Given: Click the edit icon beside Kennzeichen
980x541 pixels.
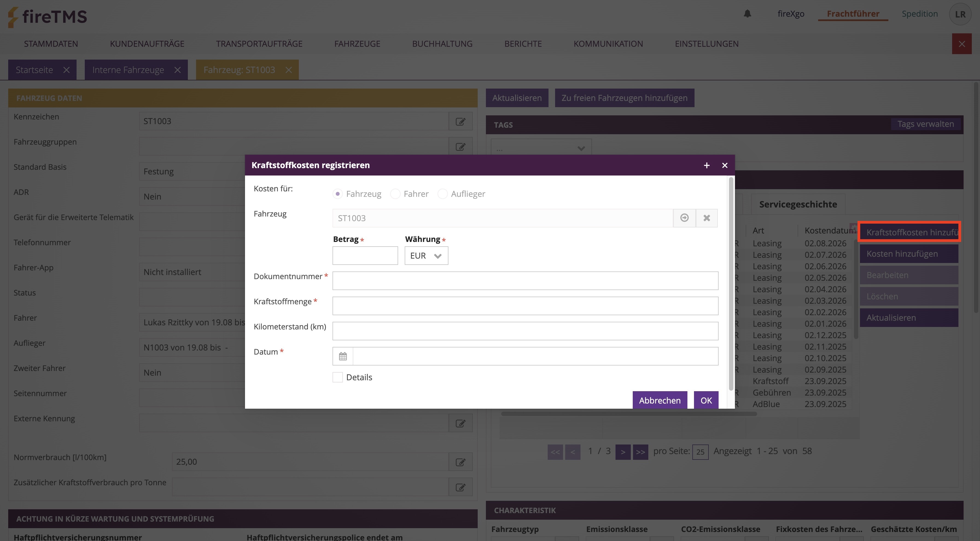Looking at the screenshot, I should tap(460, 121).
